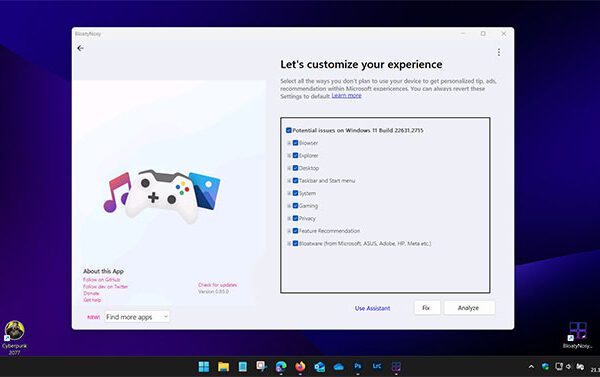The image size is (600, 377).
Task: Toggle the Potential issues on Windows 11 checkbox
Action: pos(289,130)
